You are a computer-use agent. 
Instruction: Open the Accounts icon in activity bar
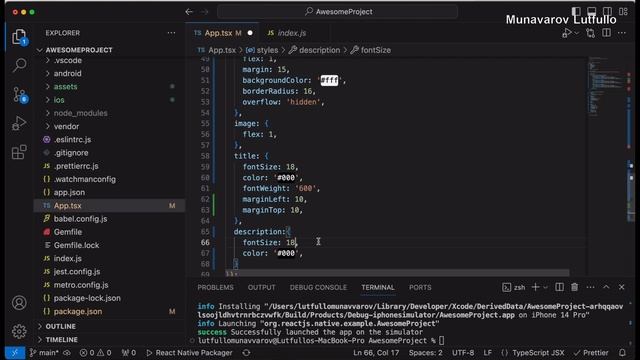[x=19, y=303]
